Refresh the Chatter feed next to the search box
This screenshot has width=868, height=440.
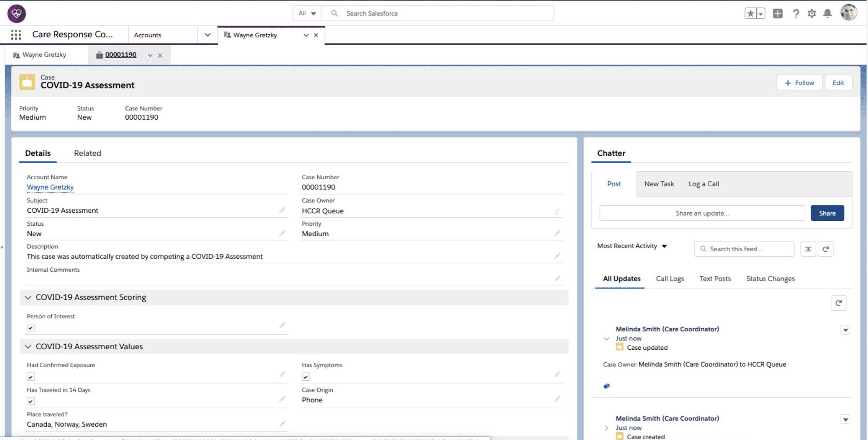tap(825, 249)
